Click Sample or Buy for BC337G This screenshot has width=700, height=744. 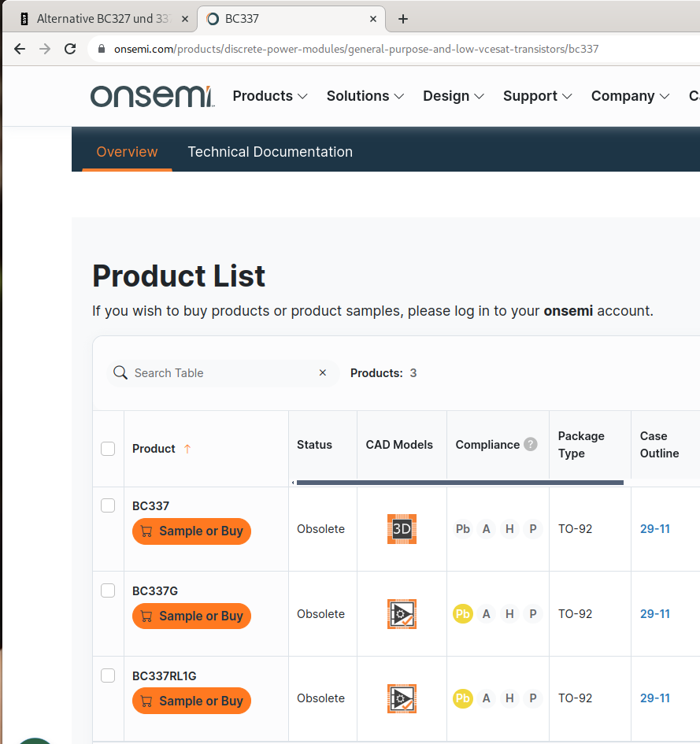click(191, 616)
